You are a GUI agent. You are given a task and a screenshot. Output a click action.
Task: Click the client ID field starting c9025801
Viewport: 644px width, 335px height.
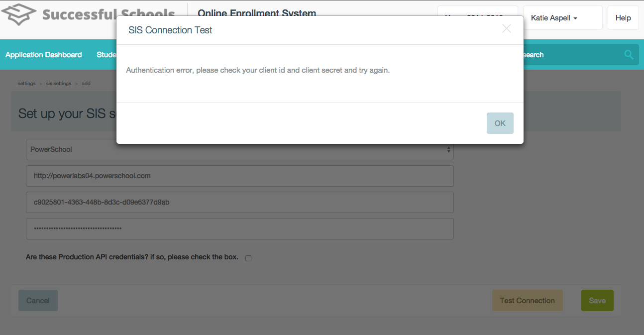[239, 202]
